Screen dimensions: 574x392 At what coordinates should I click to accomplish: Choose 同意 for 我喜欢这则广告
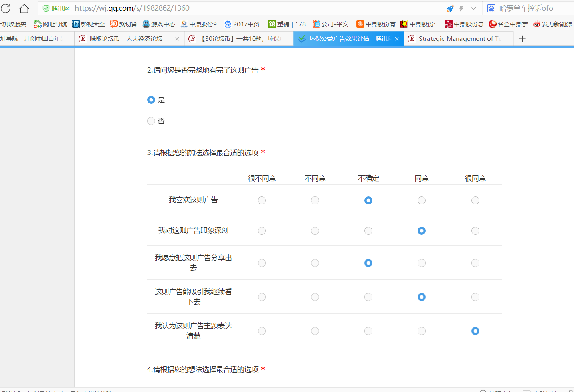tap(422, 200)
